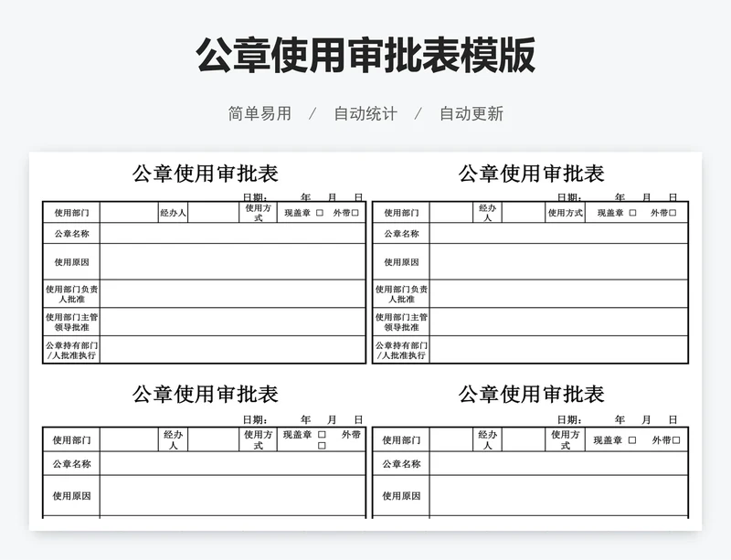The width and height of the screenshot is (731, 560).
Task: Click bottom-left form title 公章使用审批表
Action: pyautogui.click(x=205, y=394)
